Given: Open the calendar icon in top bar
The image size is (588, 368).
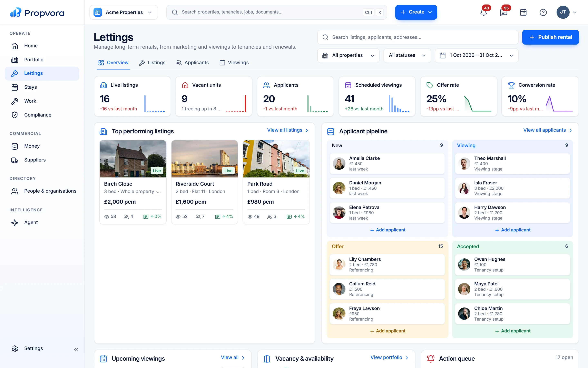Looking at the screenshot, I should pos(523,12).
